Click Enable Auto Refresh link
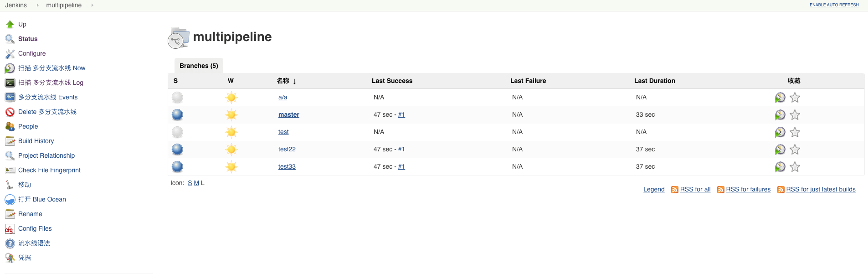This screenshot has width=868, height=274. coord(834,5)
